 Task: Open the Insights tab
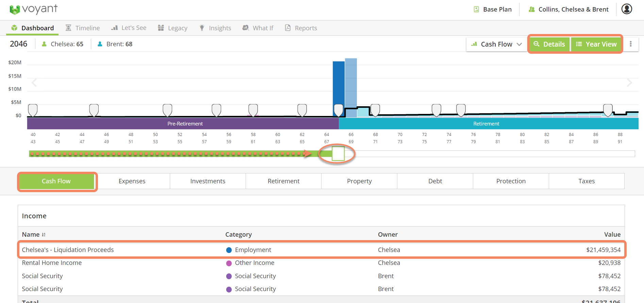coord(215,28)
